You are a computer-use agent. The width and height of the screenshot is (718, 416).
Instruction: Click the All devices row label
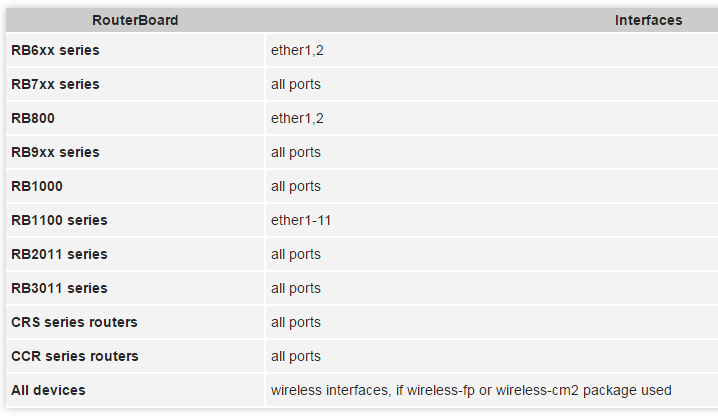(x=48, y=390)
